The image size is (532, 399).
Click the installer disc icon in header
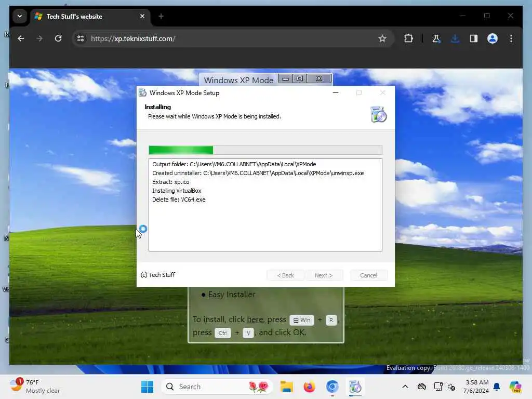378,114
